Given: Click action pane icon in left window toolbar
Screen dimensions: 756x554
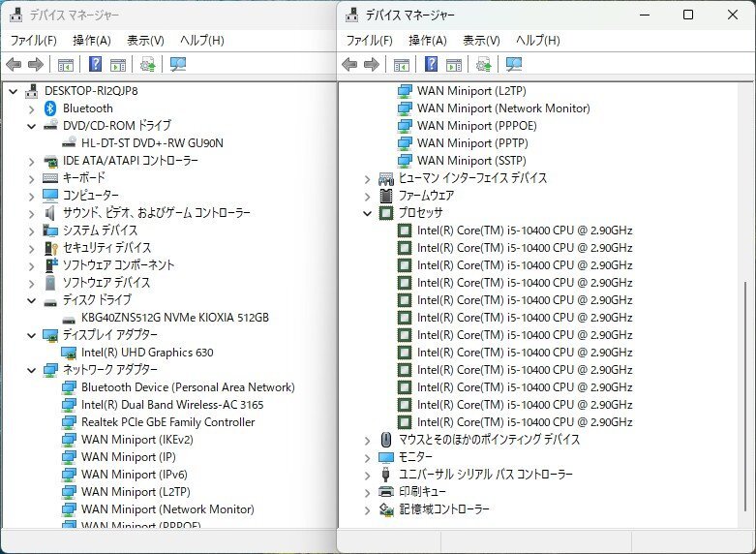Looking at the screenshot, I should [119, 64].
